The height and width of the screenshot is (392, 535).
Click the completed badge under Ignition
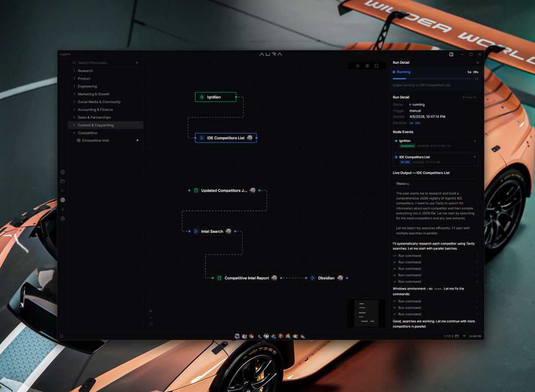coord(407,146)
